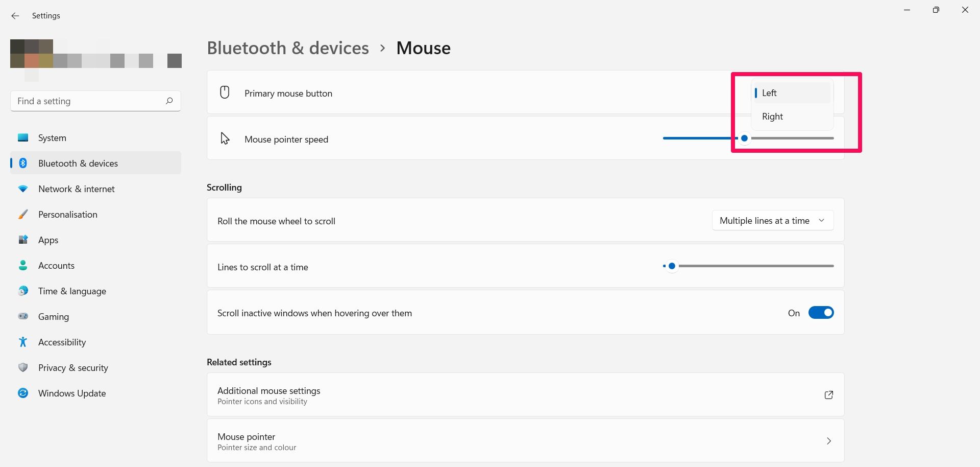The height and width of the screenshot is (467, 980).
Task: Open Multiple lines at a time dropdown
Action: coord(772,221)
